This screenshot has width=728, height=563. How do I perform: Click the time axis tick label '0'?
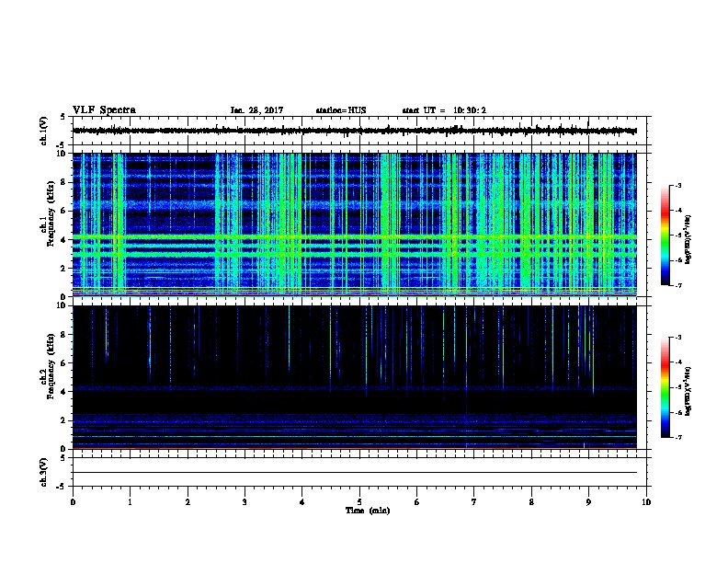pos(73,502)
